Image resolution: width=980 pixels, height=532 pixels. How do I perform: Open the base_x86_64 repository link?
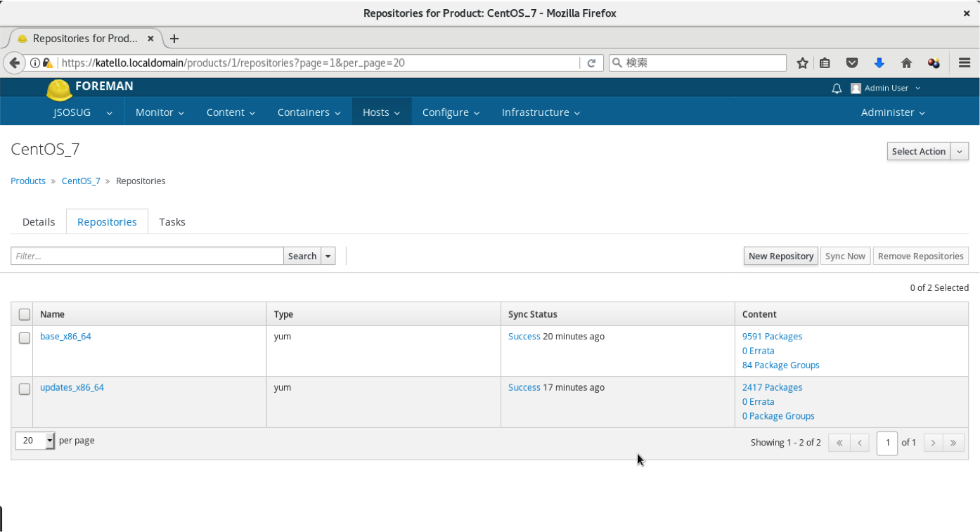pyautogui.click(x=65, y=336)
